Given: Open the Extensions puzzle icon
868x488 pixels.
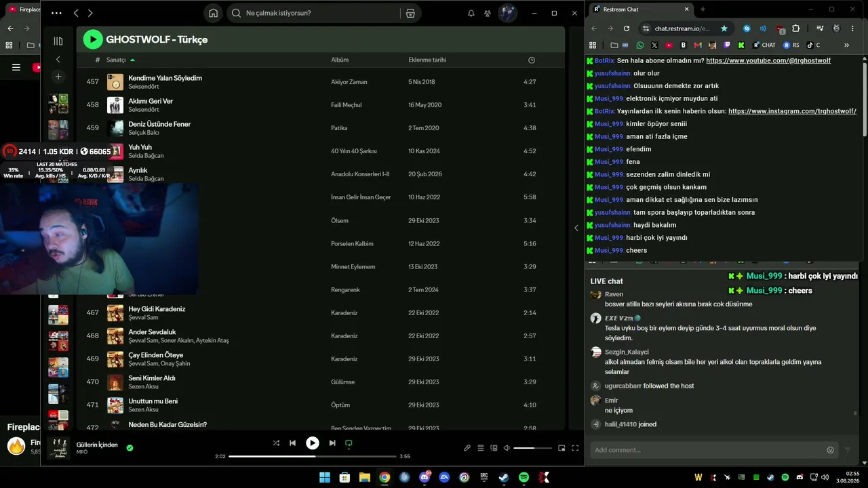Looking at the screenshot, I should point(796,28).
